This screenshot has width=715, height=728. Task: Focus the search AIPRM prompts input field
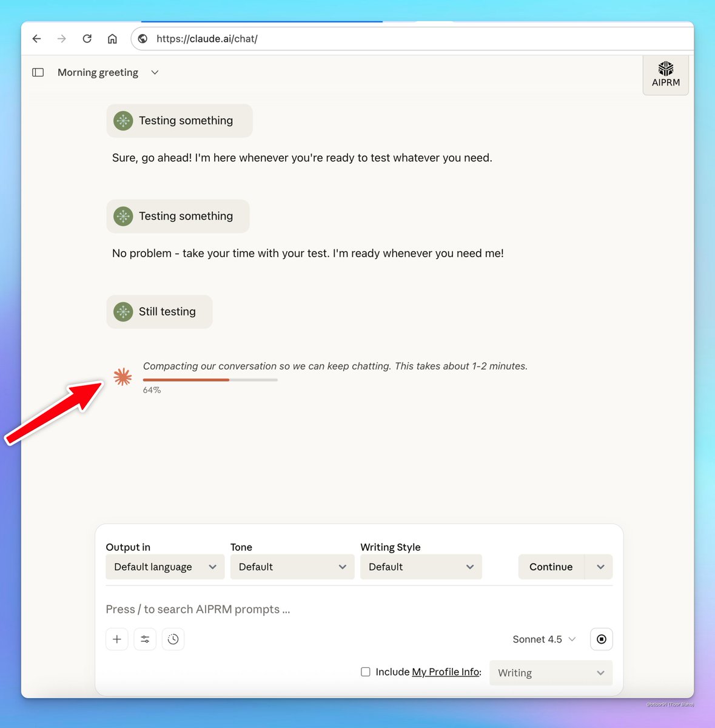click(x=359, y=609)
